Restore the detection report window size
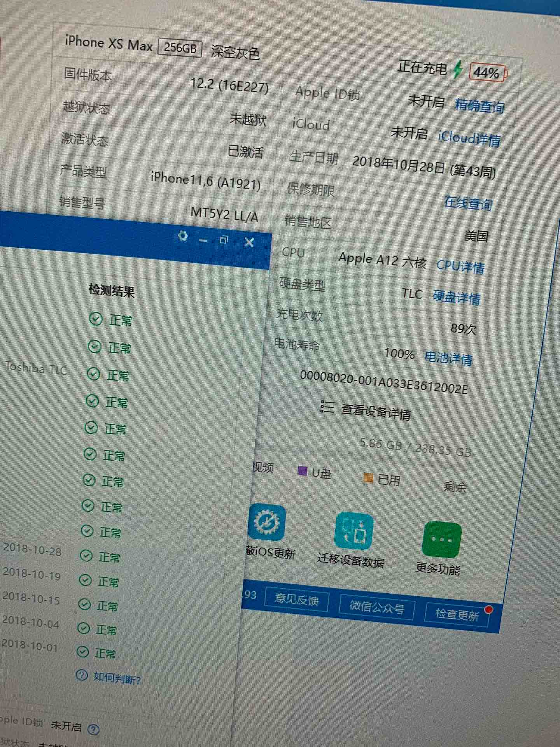Screen dimensions: 560x747 tap(224, 240)
